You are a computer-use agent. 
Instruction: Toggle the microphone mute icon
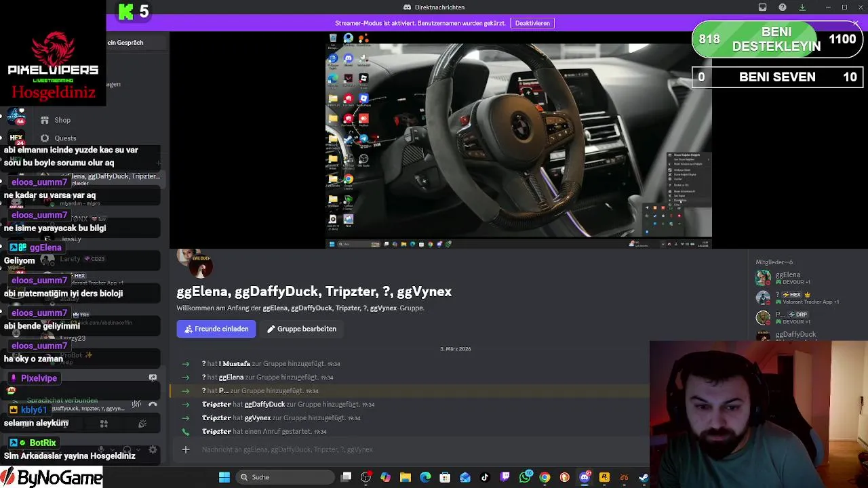click(x=101, y=449)
